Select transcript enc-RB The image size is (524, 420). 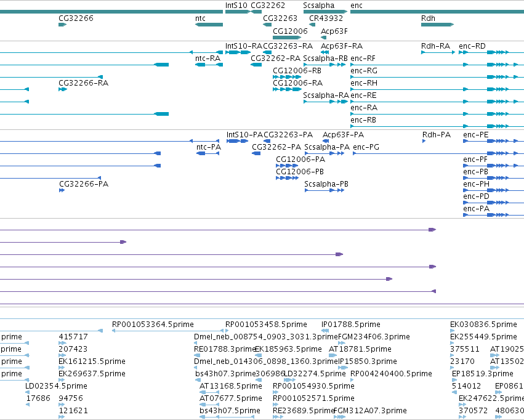click(437, 126)
